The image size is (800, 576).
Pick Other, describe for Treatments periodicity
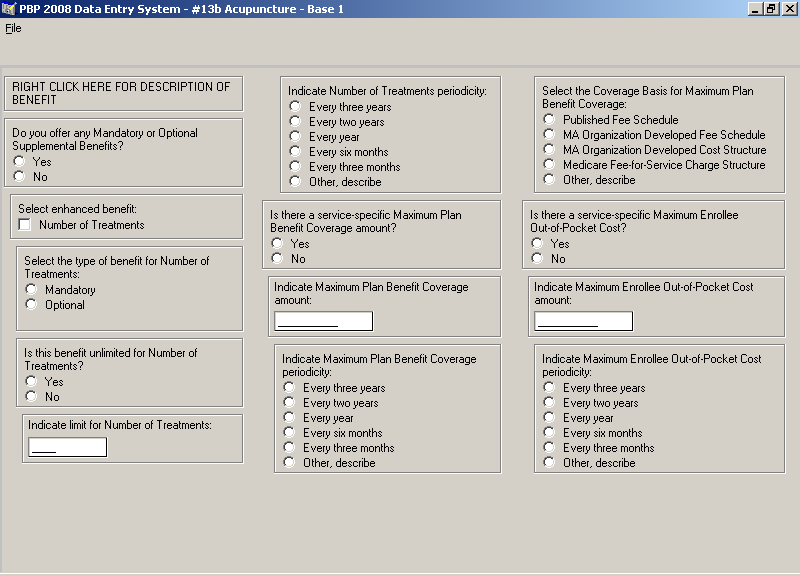point(295,181)
